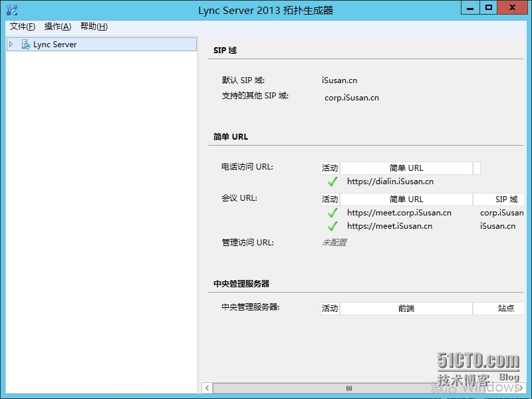Screen dimensions: 532x399
Task: Click the corp.iSusan SIP domain cell
Action: tap(502, 213)
